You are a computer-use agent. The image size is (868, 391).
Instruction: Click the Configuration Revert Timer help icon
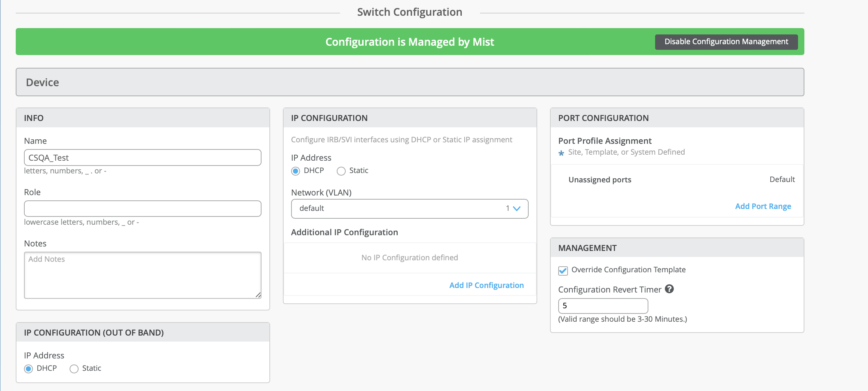coord(669,289)
